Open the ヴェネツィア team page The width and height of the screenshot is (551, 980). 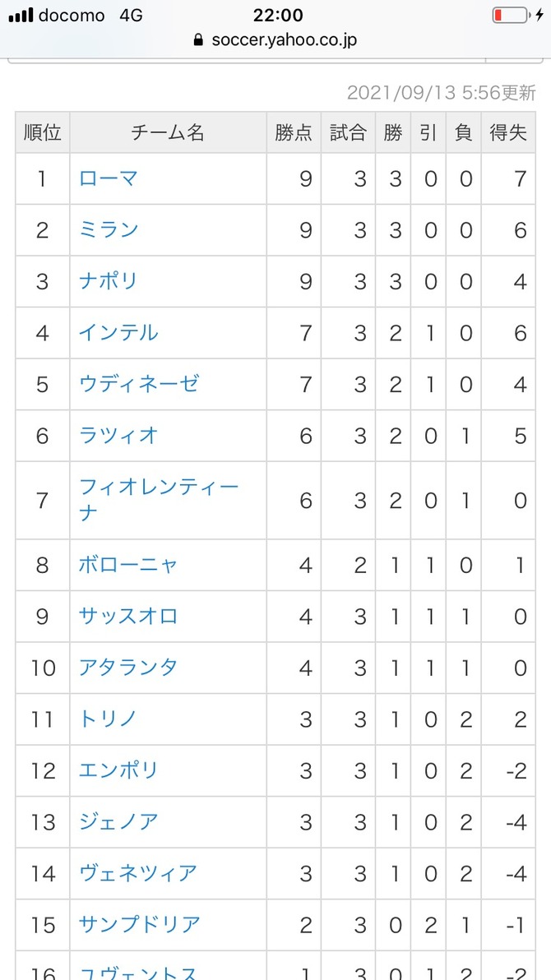coord(139,872)
